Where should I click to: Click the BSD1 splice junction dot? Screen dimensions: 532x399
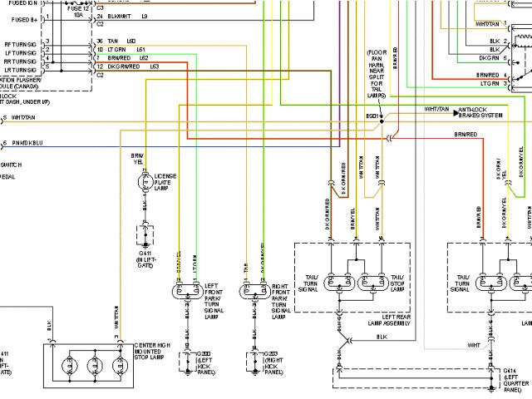click(382, 121)
